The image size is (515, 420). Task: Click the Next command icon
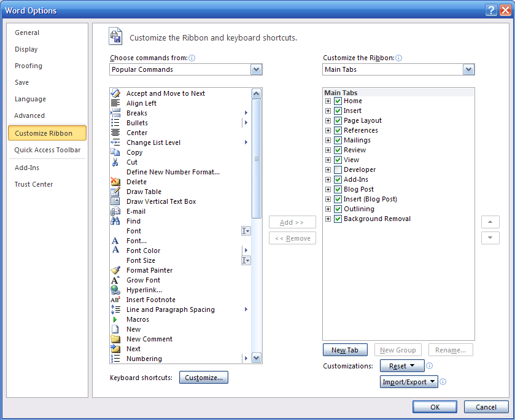point(115,349)
